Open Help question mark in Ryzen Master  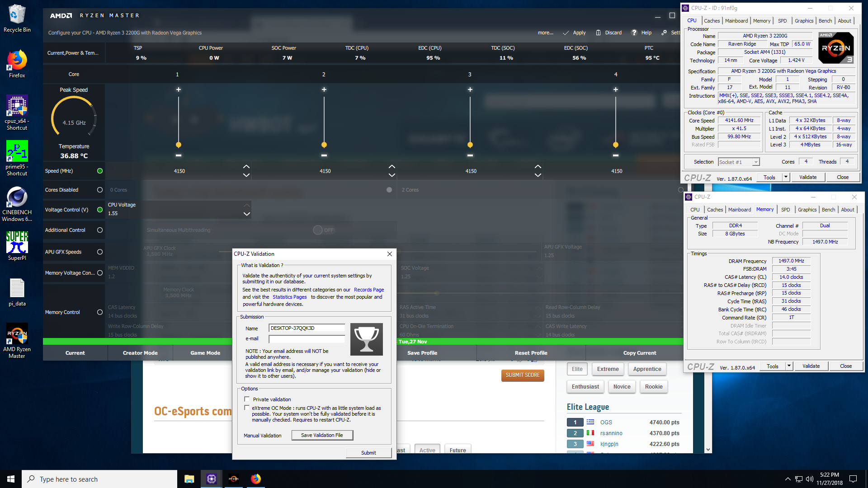tap(634, 33)
